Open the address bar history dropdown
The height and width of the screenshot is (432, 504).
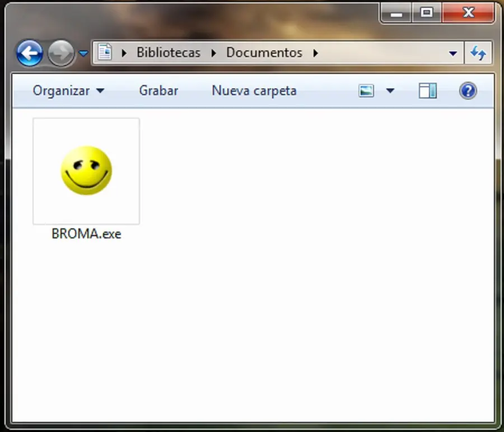tap(453, 53)
